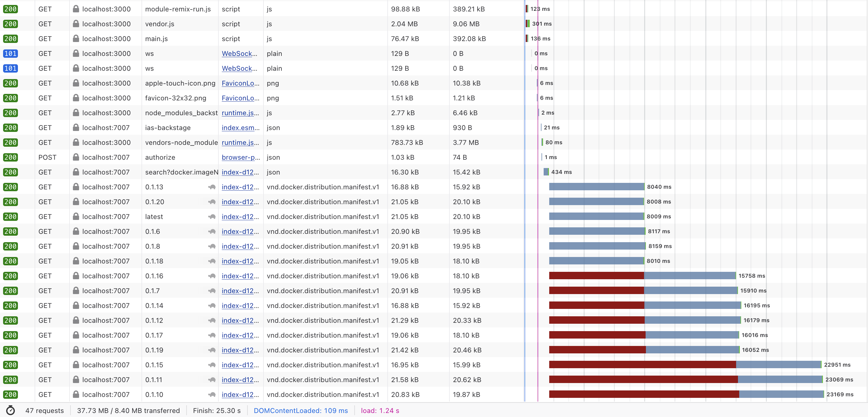Screen dimensions: 868x417
Task: Click the turtle icon on the 0.1.10 row
Action: coord(212,394)
